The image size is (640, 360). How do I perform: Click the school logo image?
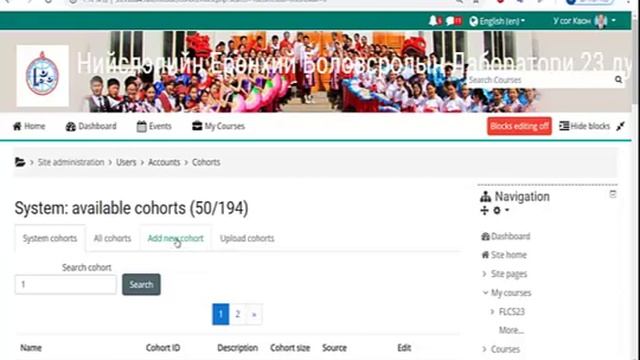click(42, 76)
